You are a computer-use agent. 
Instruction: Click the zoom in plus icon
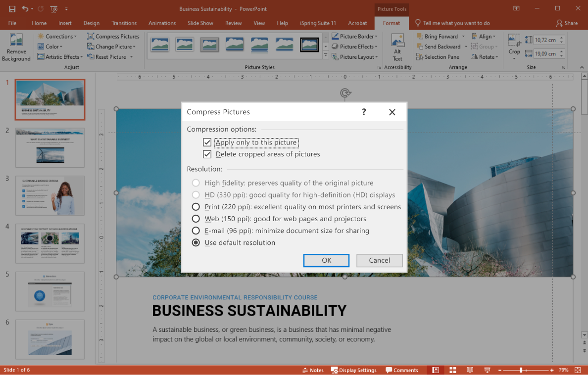click(552, 370)
